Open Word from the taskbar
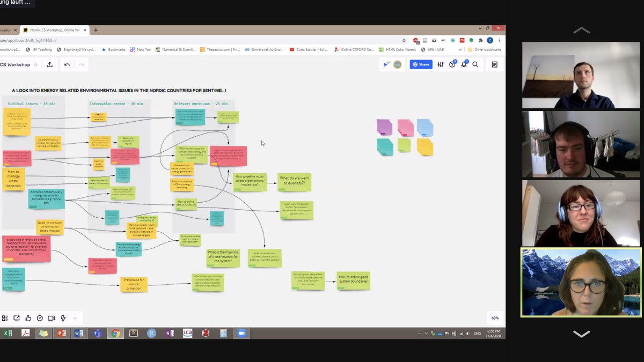Viewport: 644px width, 362px height. [79, 333]
